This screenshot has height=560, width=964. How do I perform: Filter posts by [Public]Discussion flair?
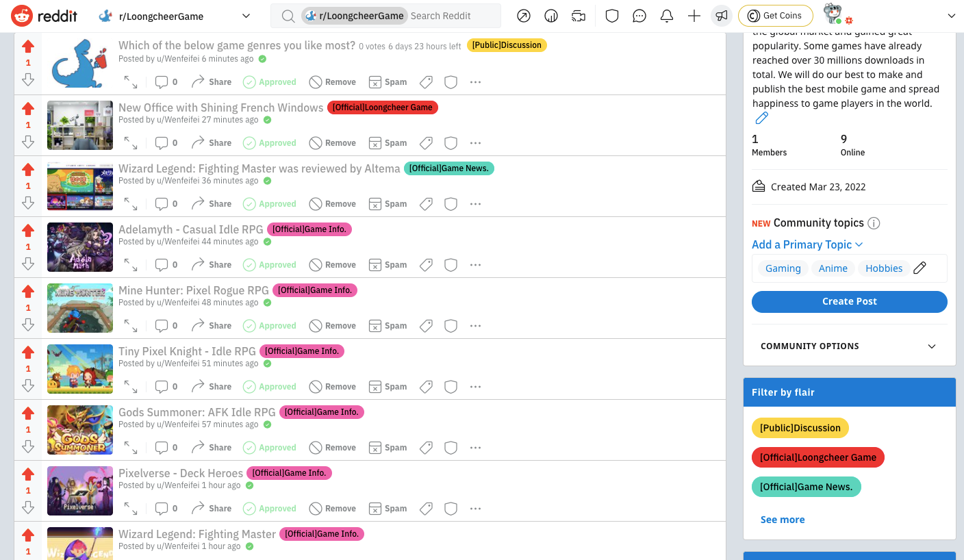pos(800,428)
